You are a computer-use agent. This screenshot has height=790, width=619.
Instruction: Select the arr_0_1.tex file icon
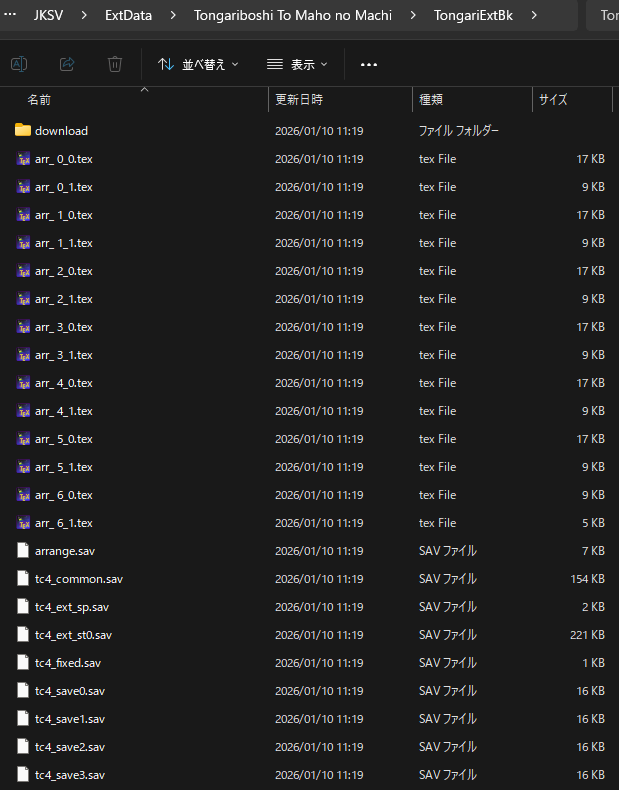(23, 187)
